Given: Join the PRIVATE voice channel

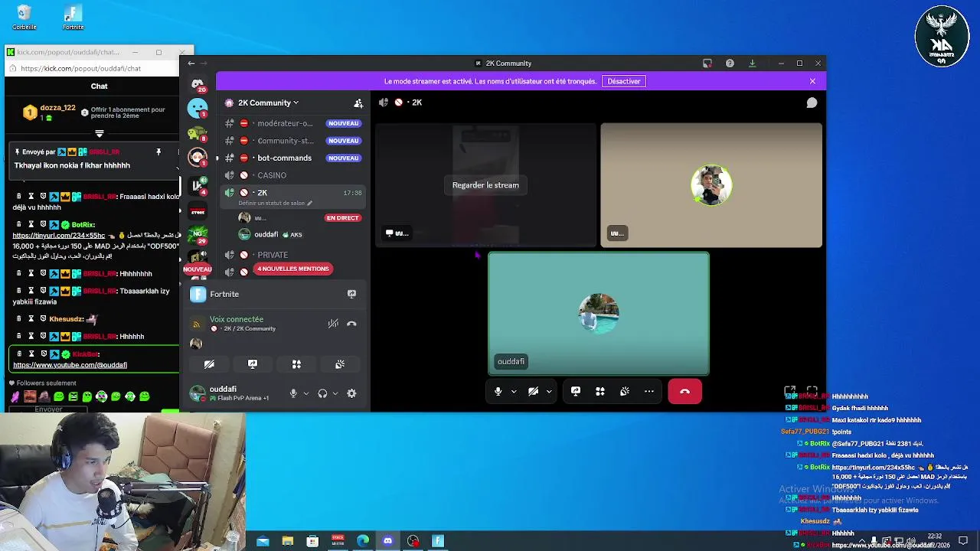Looking at the screenshot, I should [292, 255].
